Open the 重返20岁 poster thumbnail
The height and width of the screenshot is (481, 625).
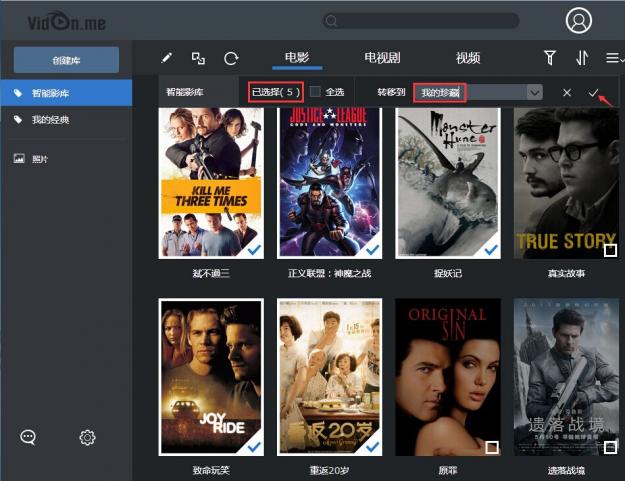[329, 377]
